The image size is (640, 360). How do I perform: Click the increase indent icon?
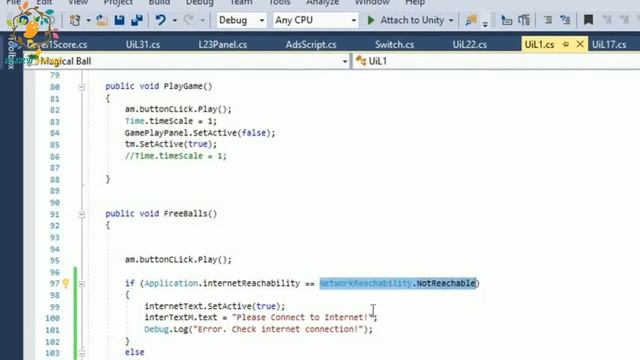(x=524, y=20)
